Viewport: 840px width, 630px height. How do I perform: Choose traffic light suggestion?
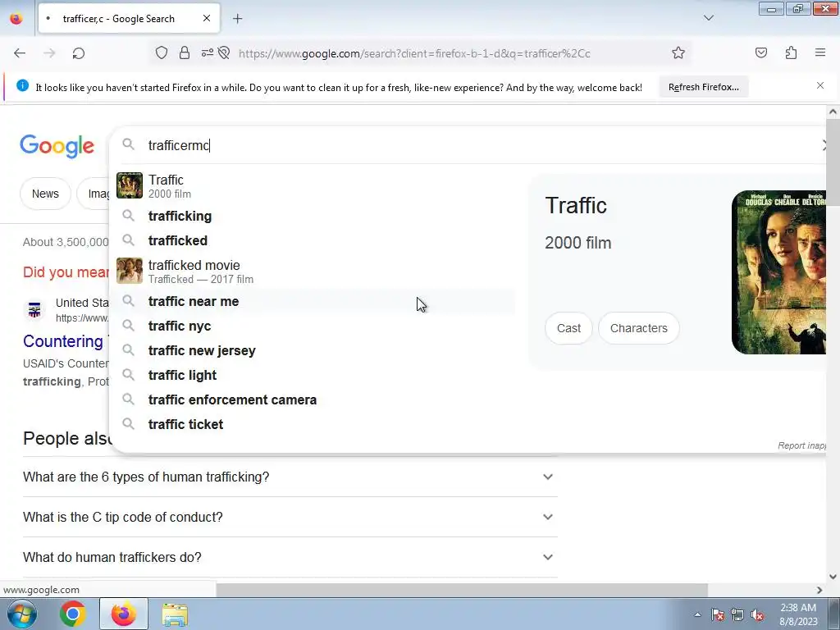pos(313,376)
